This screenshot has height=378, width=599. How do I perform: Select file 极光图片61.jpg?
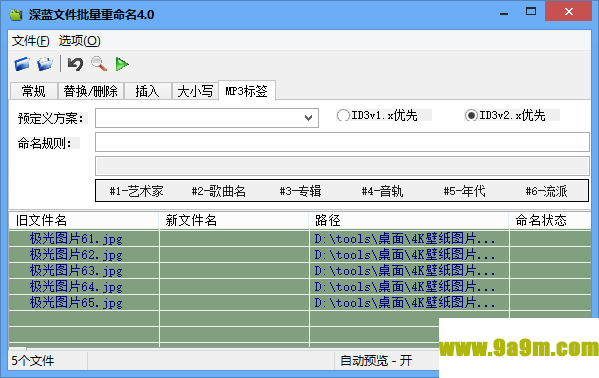76,239
